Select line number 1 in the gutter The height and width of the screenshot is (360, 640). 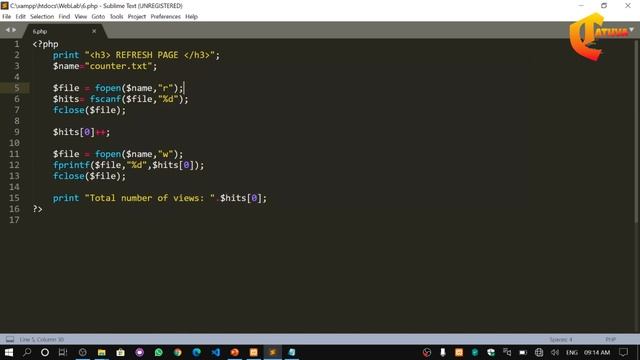pyautogui.click(x=16, y=44)
